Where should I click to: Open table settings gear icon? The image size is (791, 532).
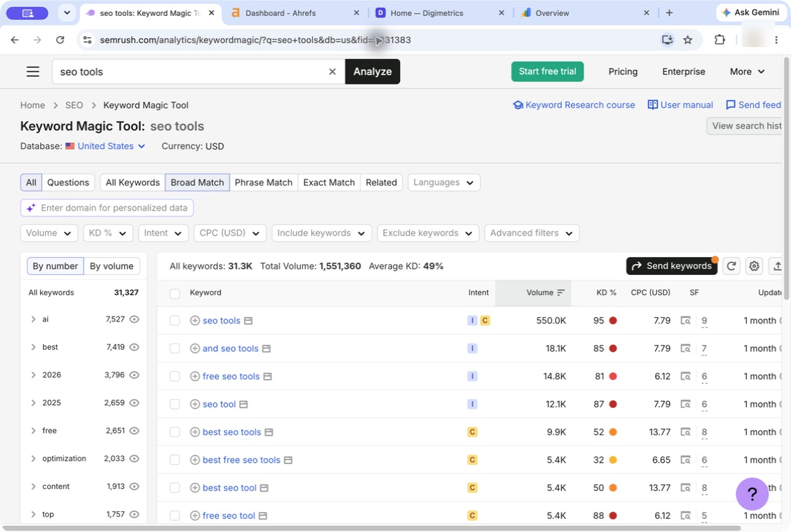754,266
